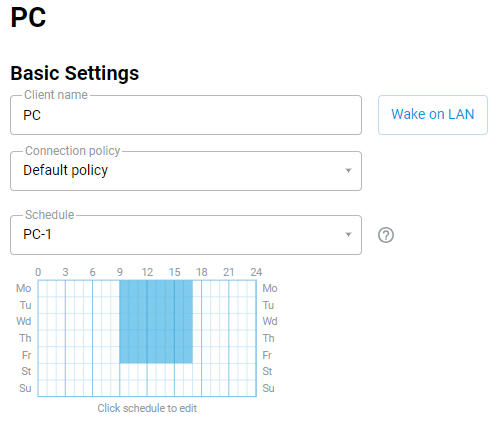Click the schedule help question mark icon

[x=386, y=235]
